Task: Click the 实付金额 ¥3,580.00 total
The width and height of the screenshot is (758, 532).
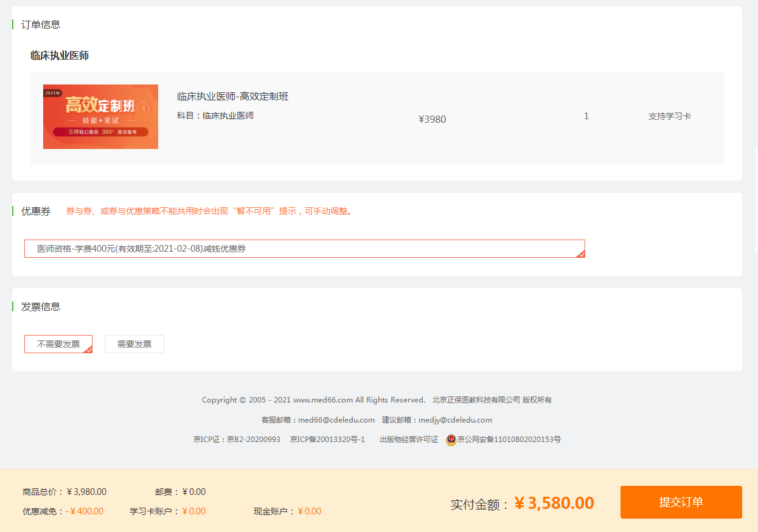Action: (554, 503)
